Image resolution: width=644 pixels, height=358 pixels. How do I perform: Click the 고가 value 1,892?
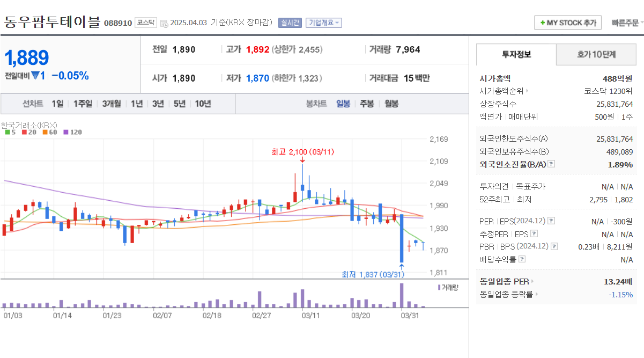tap(257, 49)
